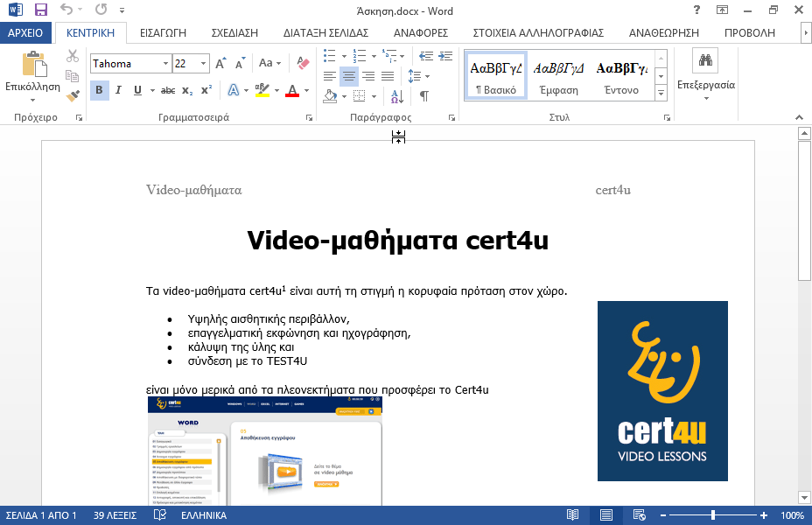Open the font color dropdown arrow
Viewport: 812px width, 525px height.
[306, 91]
